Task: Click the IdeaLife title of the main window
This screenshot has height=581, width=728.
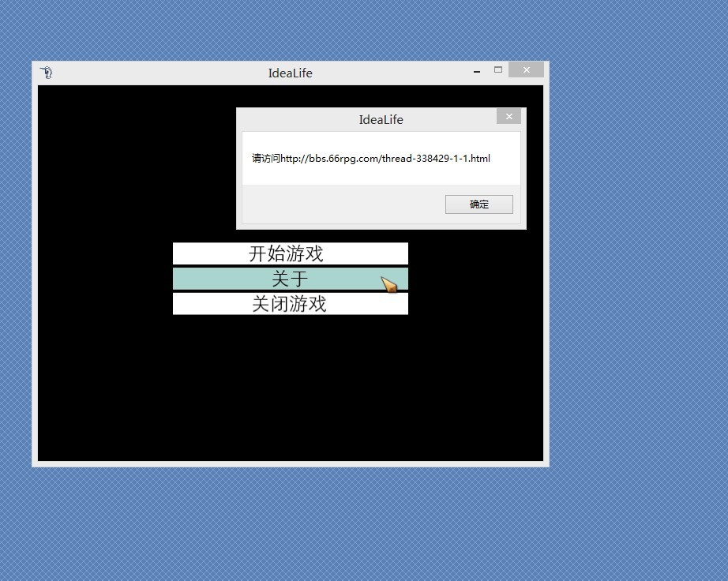Action: point(291,73)
